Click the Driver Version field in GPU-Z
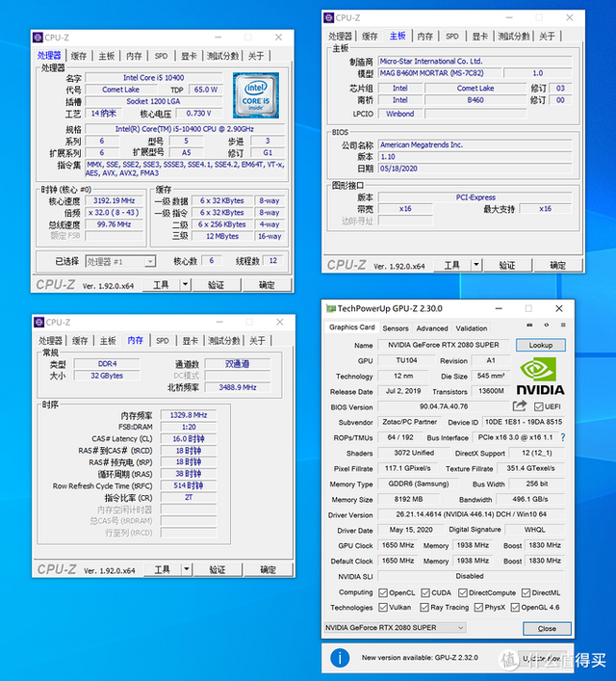Screen dimensions: 616x681 pyautogui.click(x=471, y=514)
